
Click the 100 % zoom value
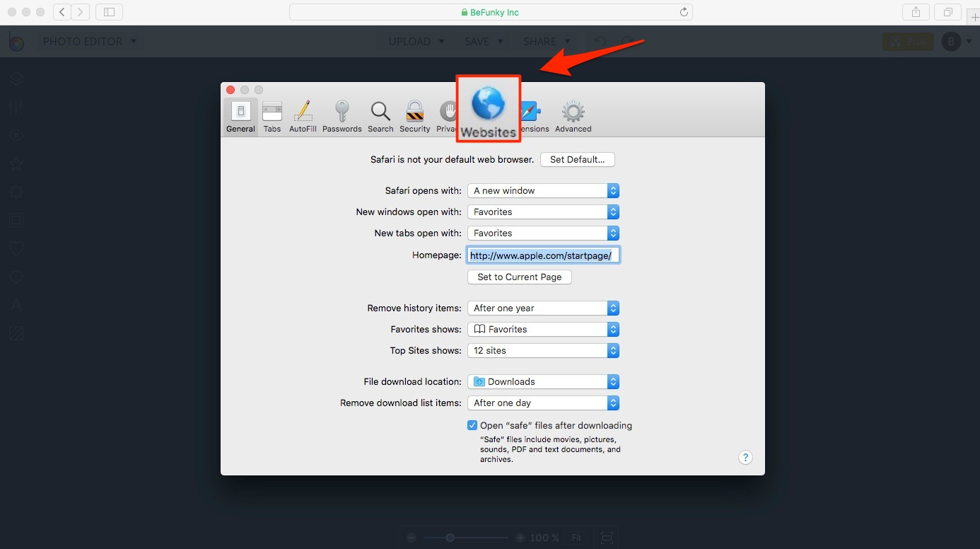click(544, 538)
